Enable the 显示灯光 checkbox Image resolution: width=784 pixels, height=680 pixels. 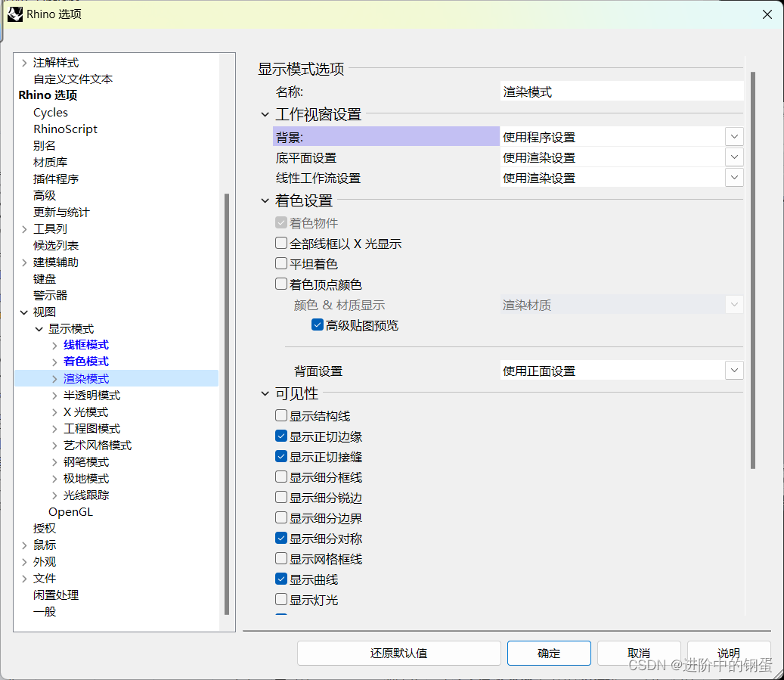pos(281,599)
